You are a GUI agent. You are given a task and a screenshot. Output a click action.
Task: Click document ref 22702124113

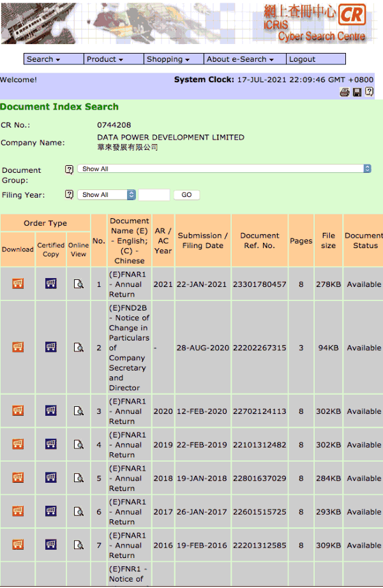(x=259, y=411)
